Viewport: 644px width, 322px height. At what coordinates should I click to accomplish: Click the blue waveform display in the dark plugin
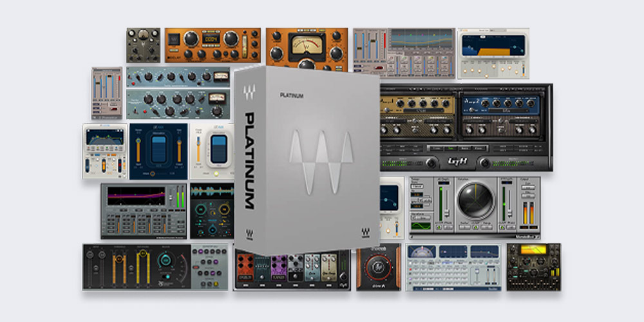(211, 193)
